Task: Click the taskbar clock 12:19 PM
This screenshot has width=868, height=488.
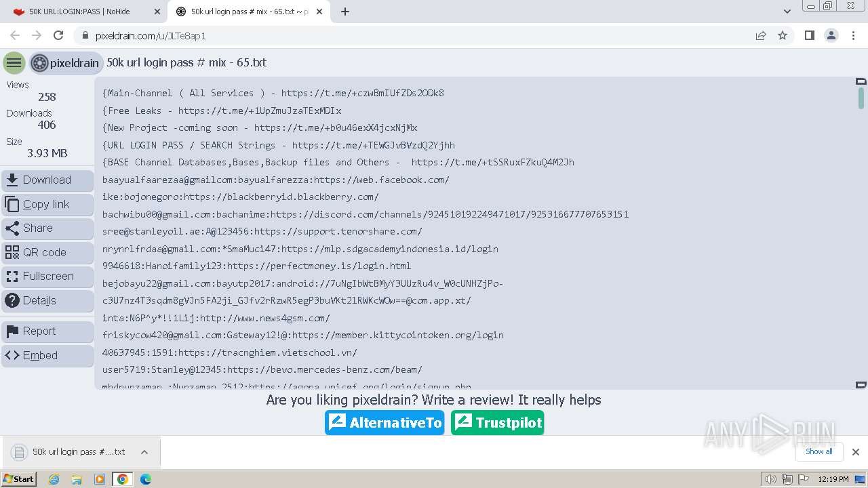Action: [833, 479]
